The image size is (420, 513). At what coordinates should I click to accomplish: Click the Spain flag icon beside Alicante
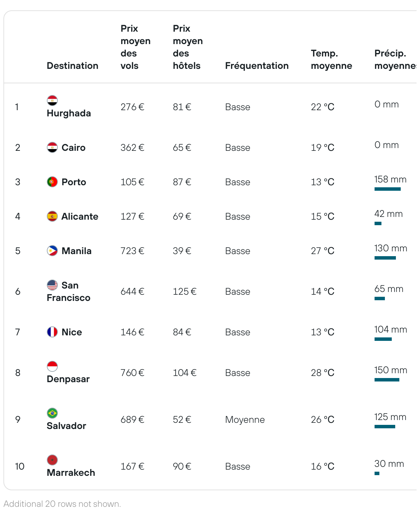point(52,216)
